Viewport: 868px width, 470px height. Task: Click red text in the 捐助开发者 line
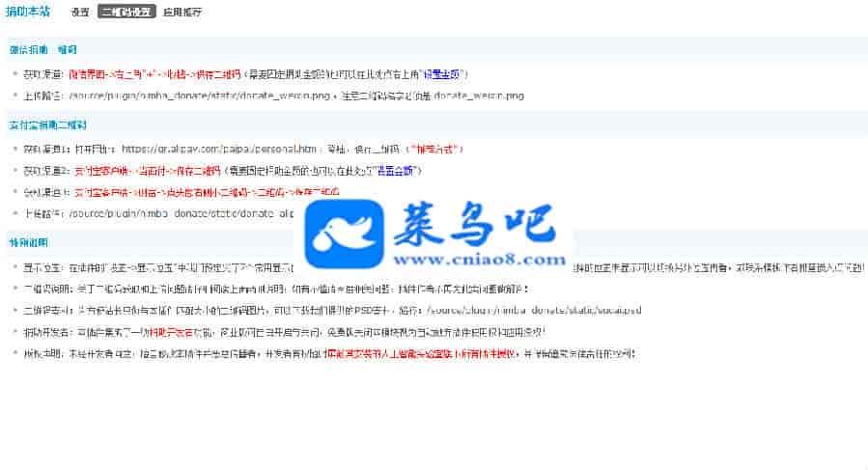[171, 332]
